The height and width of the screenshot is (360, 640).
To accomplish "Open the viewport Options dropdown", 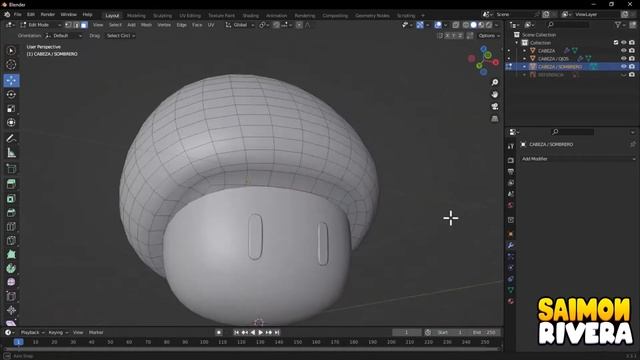I will click(x=489, y=36).
